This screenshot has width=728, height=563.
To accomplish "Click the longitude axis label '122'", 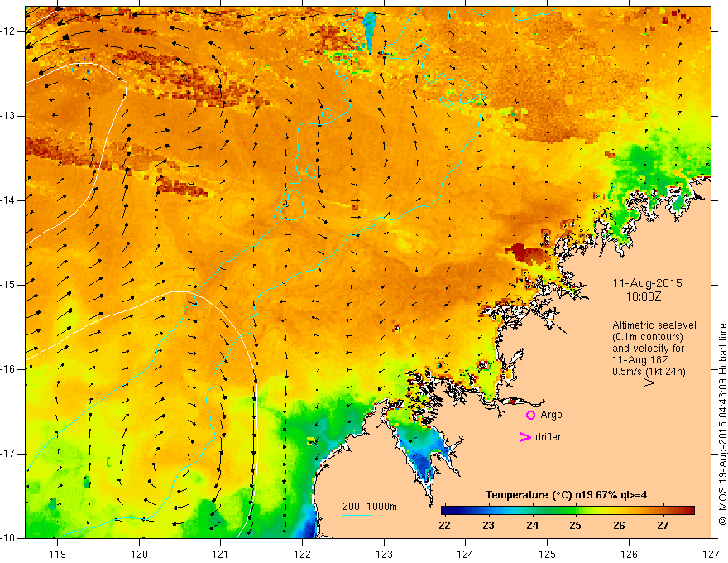I will tap(302, 554).
